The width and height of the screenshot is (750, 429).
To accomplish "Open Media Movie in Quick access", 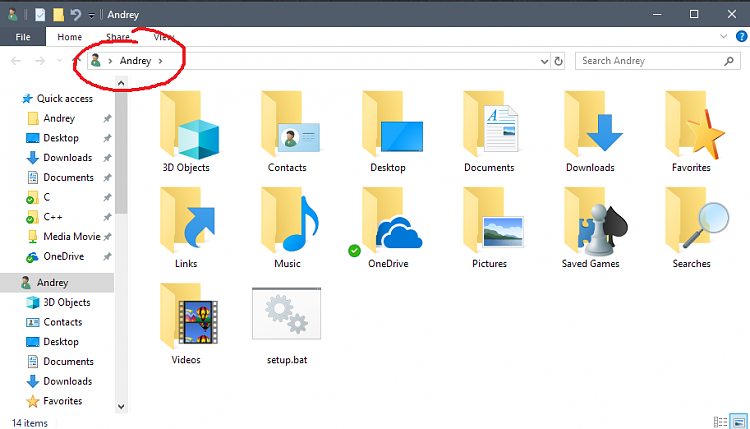I will click(71, 236).
